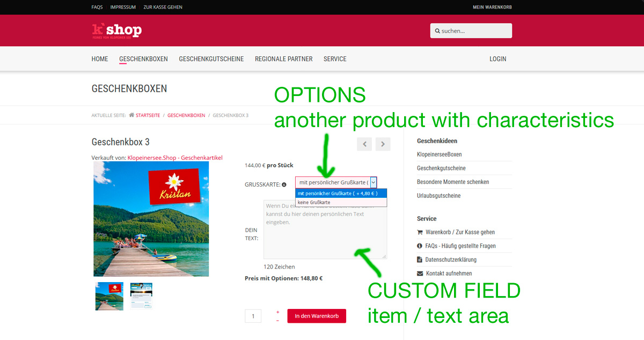The image size is (644, 340).
Task: Go to next product arrow
Action: point(383,144)
